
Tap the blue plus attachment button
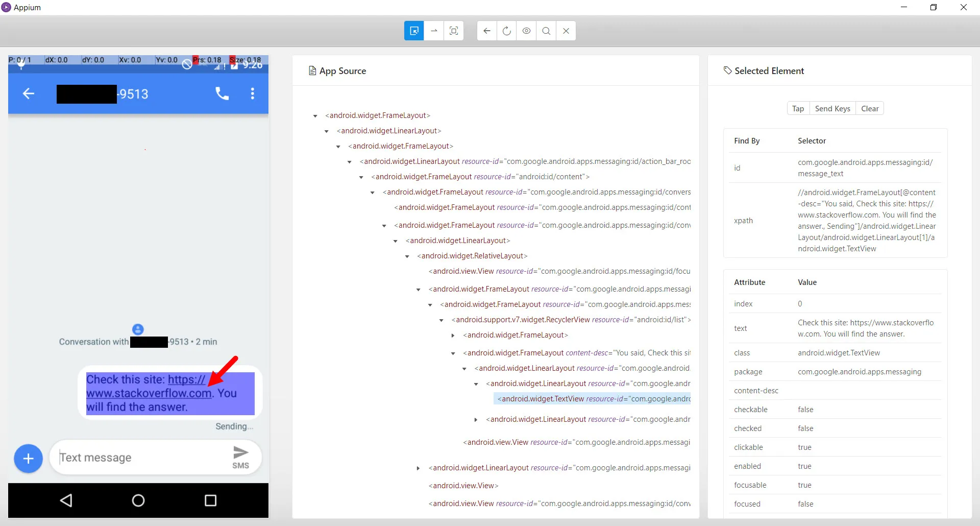(x=28, y=458)
